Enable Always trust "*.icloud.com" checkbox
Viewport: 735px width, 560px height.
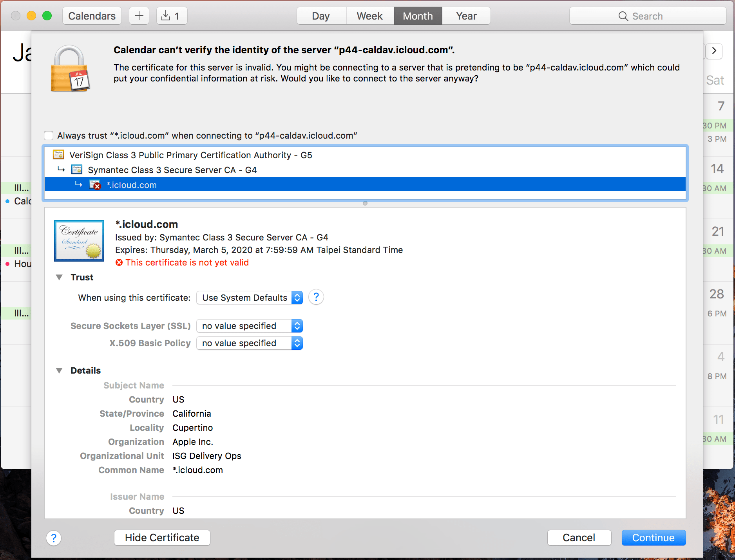48,135
